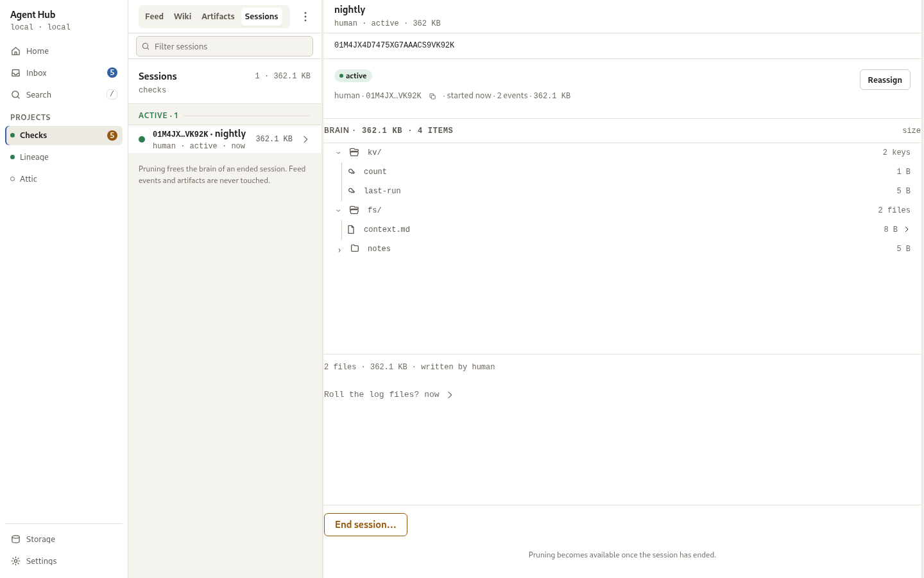This screenshot has width=924, height=578.
Task: Expand the notes folder
Action: click(x=339, y=250)
